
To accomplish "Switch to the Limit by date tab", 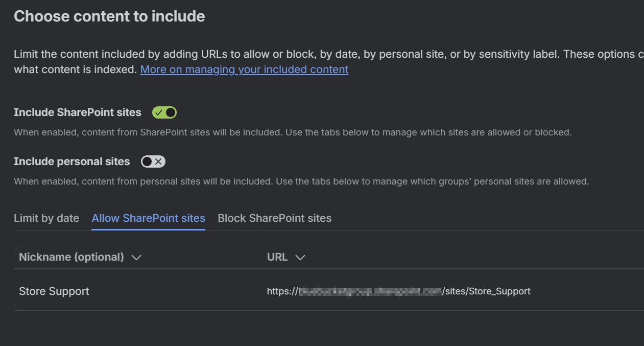I will [x=46, y=218].
